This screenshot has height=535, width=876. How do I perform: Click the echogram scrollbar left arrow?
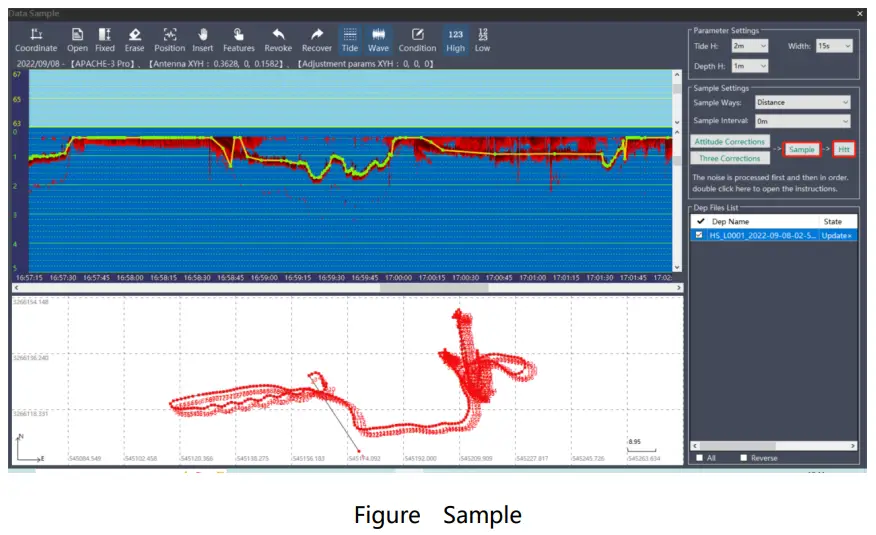(16, 288)
